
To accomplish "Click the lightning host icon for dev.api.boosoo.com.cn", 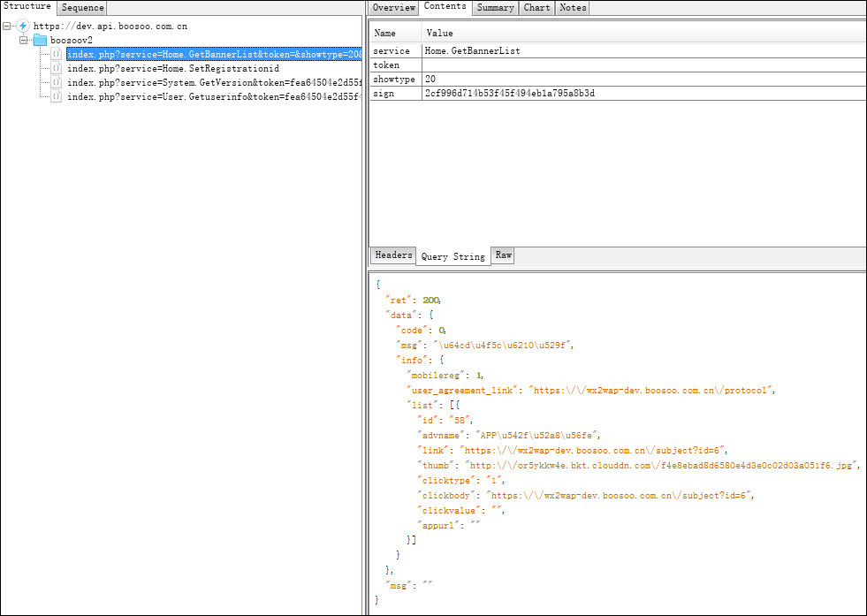I will (23, 26).
